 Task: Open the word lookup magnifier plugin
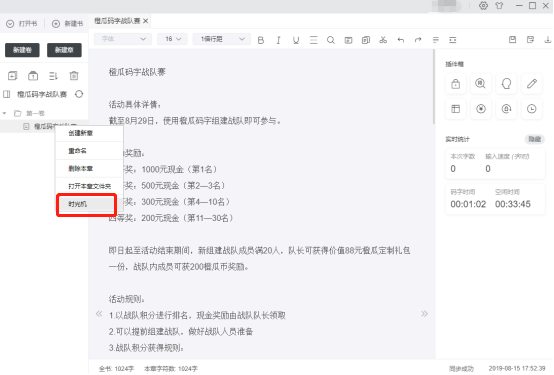pyautogui.click(x=481, y=84)
